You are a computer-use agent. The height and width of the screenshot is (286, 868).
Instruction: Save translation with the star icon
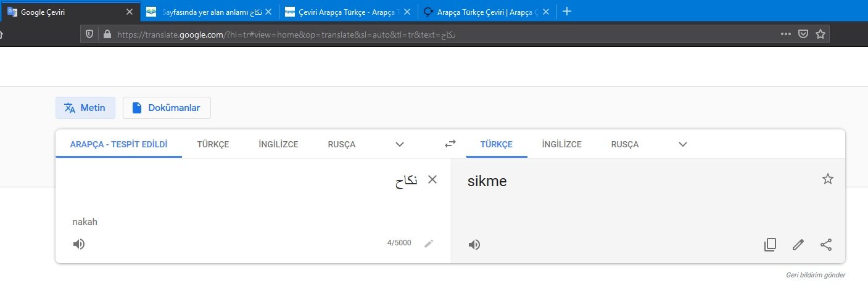pos(828,179)
